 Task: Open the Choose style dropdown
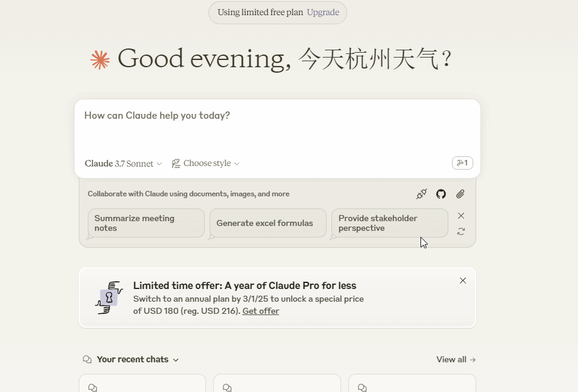206,164
